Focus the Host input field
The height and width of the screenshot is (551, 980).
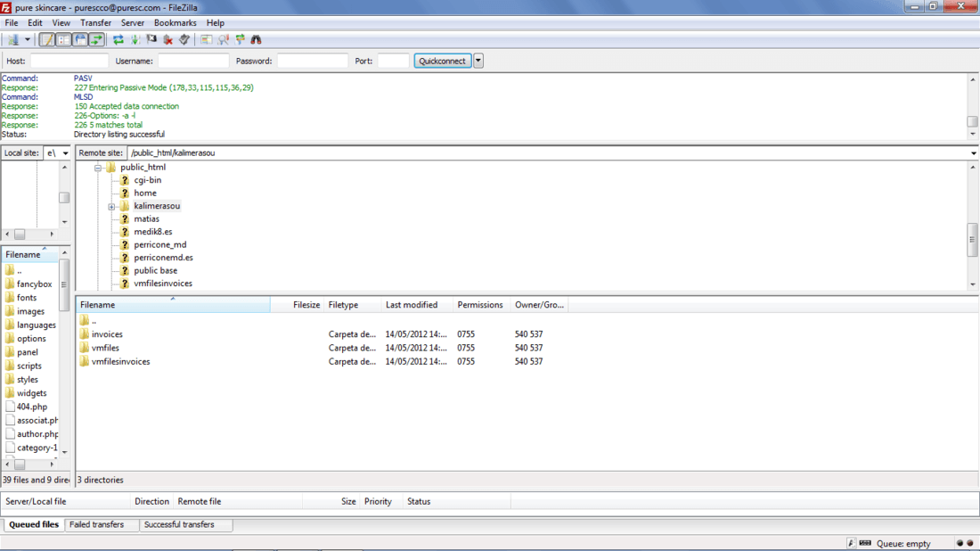[x=69, y=61]
